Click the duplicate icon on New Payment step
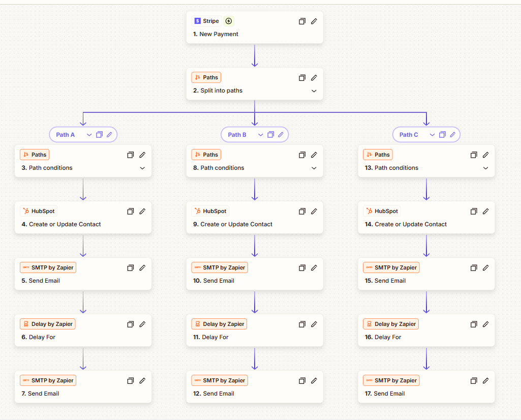This screenshot has width=521, height=420. 302,21
